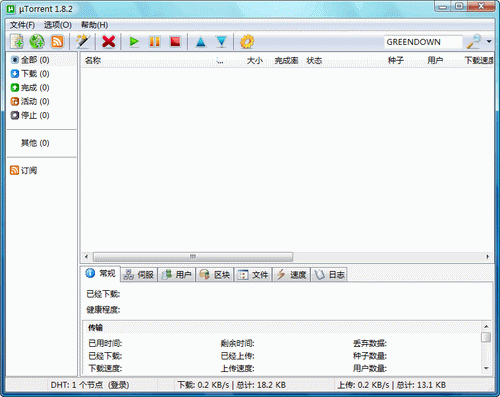Open search engine dropdown arrow
This screenshot has width=500, height=397.
(x=489, y=42)
